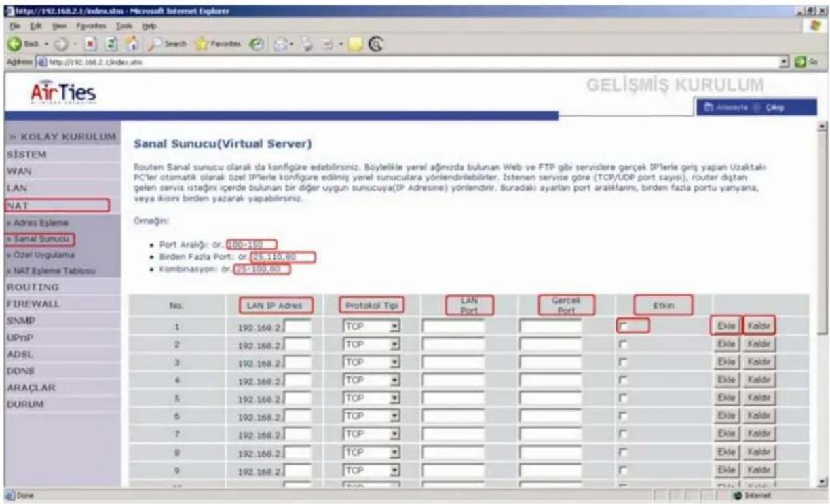Image resolution: width=830 pixels, height=504 pixels.
Task: Enable the Etkin checkbox in row 3
Action: (x=622, y=364)
